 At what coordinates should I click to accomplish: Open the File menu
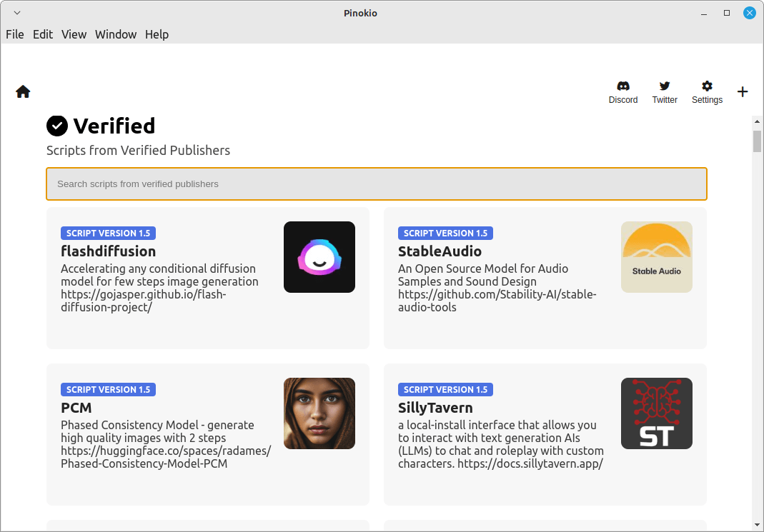(14, 34)
